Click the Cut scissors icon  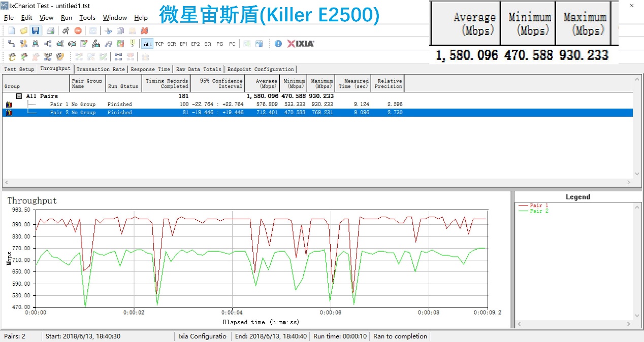tap(108, 30)
